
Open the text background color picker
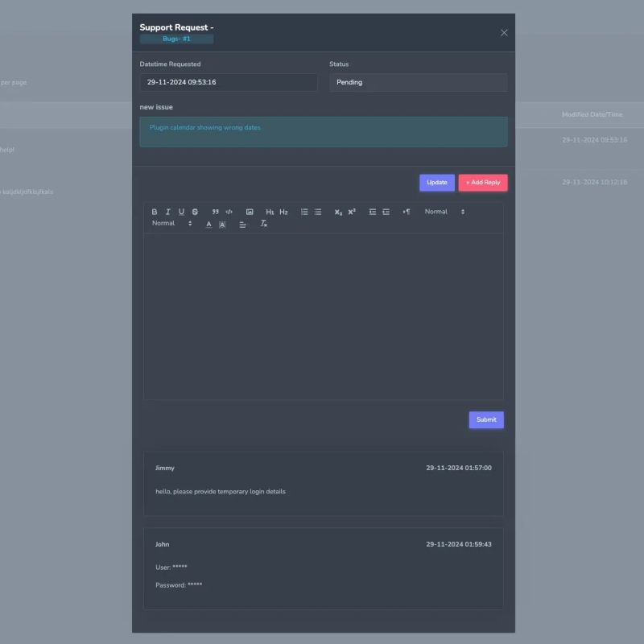tap(222, 225)
